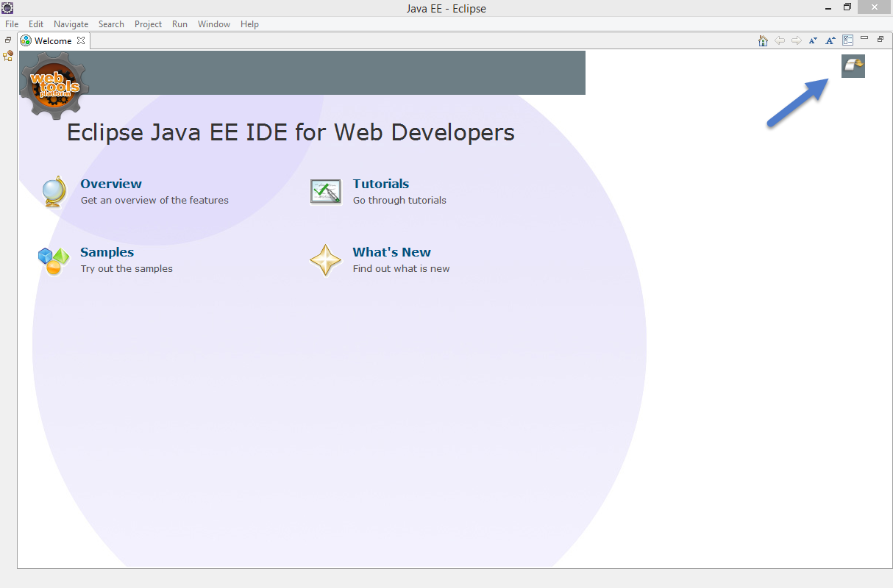This screenshot has height=588, width=893.
Task: Open the Help menu
Action: [249, 24]
